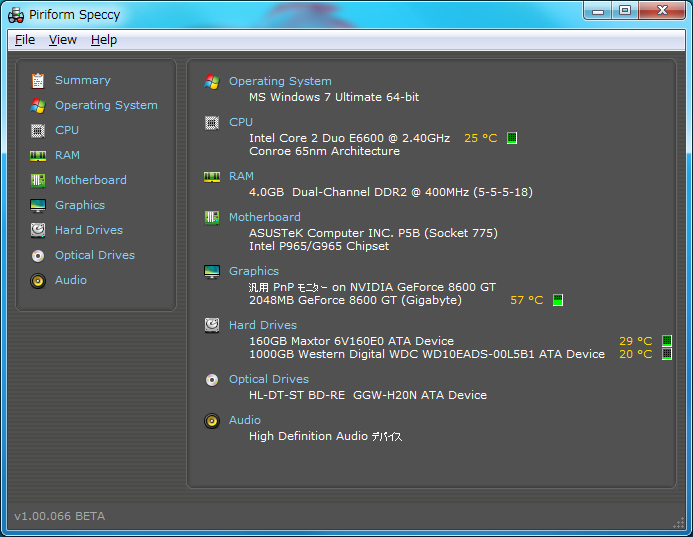This screenshot has height=537, width=693.
Task: Click the disc icon beside Optical Drives heading
Action: tap(212, 380)
